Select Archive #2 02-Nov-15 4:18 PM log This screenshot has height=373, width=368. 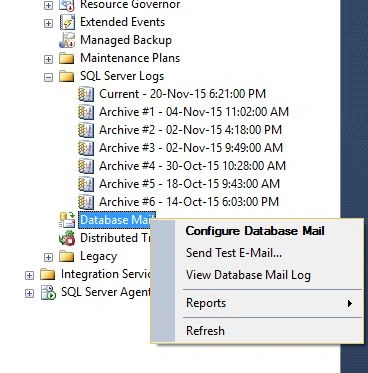[190, 130]
